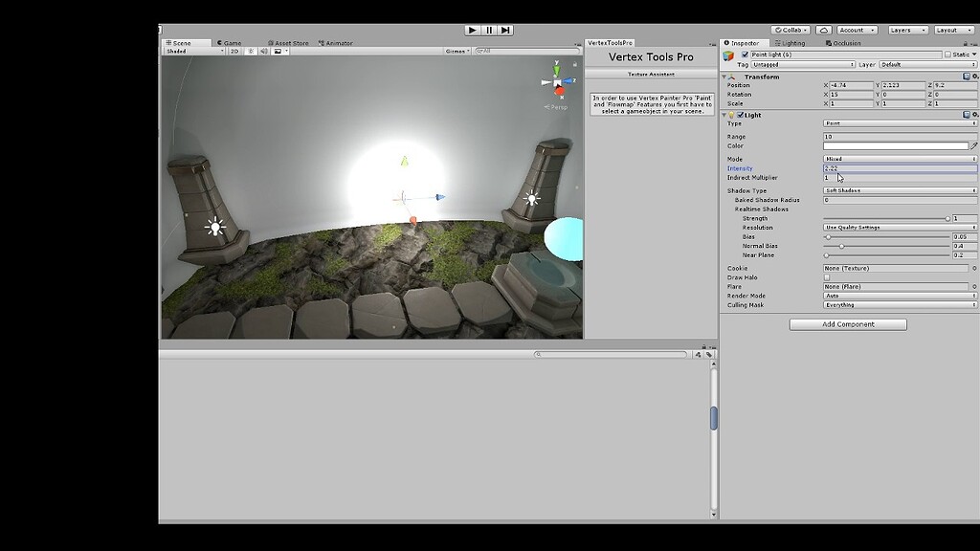Mute scene audio with the speaker icon
This screenshot has width=980, height=551.
click(265, 52)
